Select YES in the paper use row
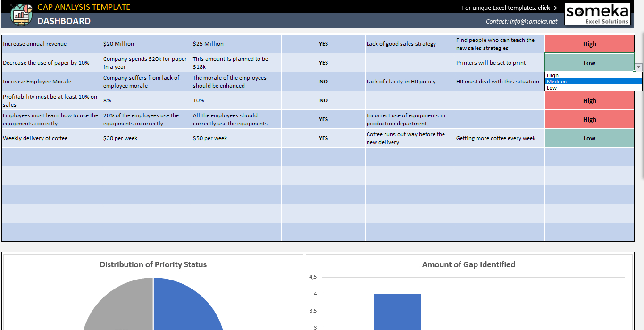 323,63
